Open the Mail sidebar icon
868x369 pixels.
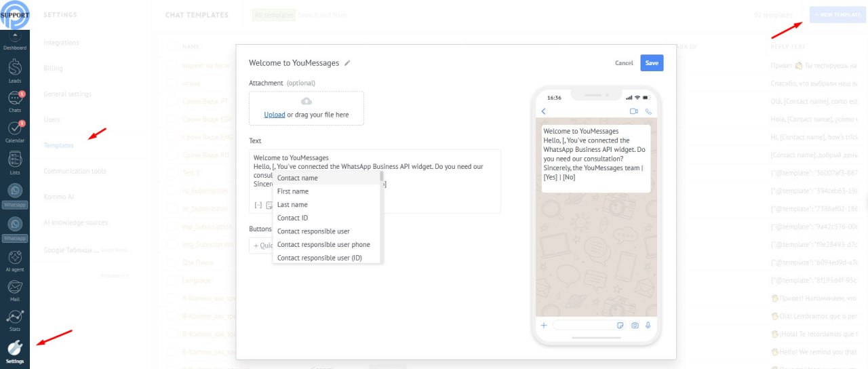click(x=15, y=289)
